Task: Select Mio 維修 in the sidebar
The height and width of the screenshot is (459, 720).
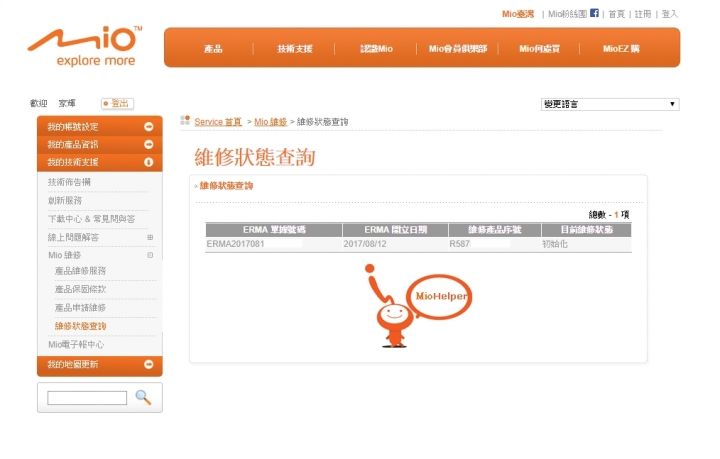Action: tap(64, 255)
